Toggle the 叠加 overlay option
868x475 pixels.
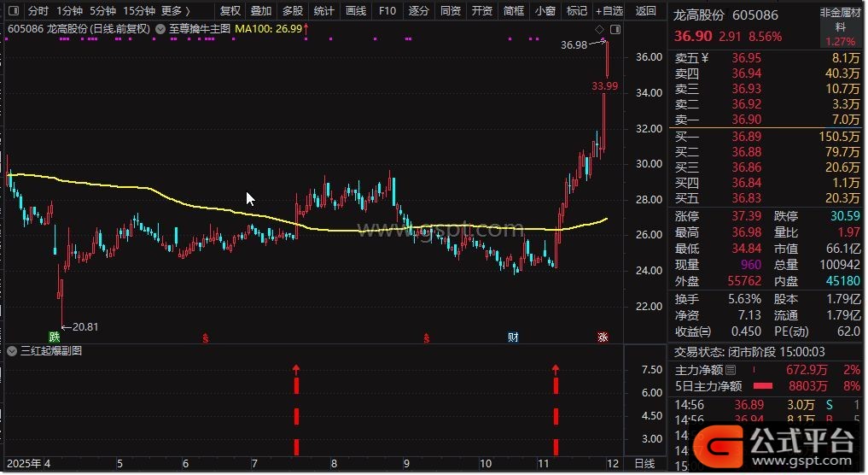click(x=261, y=11)
